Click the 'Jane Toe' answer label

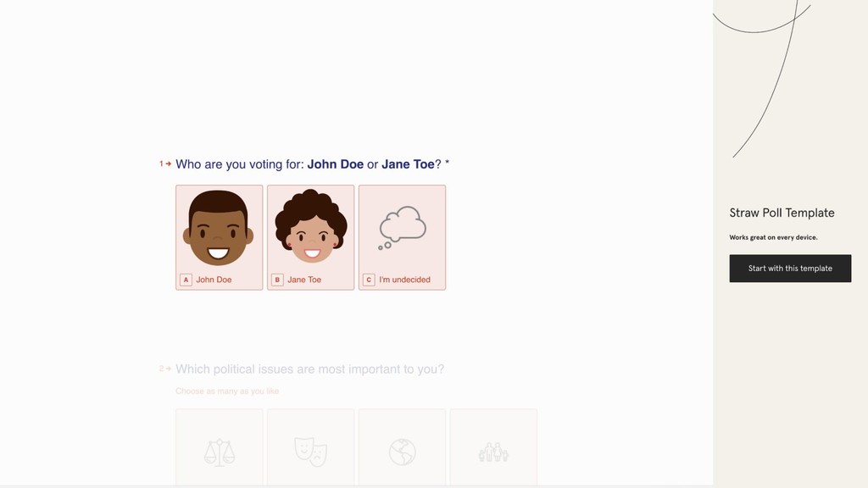point(304,280)
